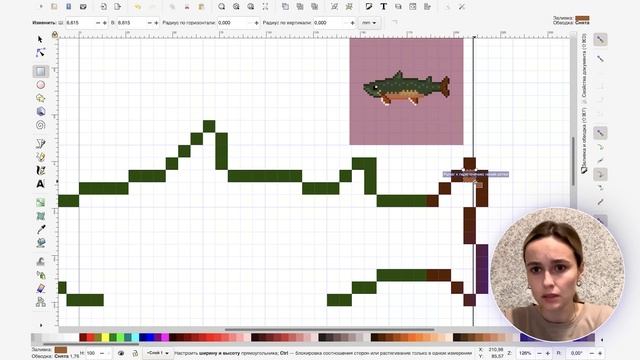Toggle the snapping enable button

click(x=600, y=40)
